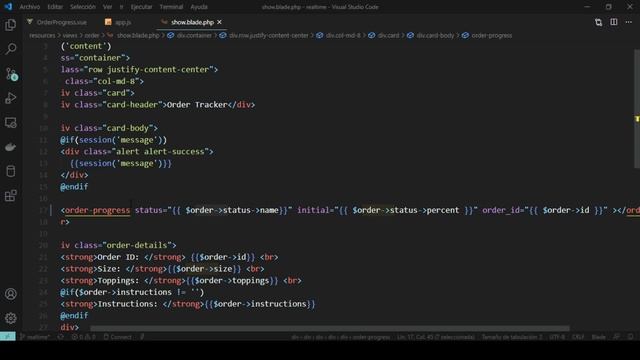The height and width of the screenshot is (360, 640).
Task: Expand the resources breadcrumb
Action: pyautogui.click(x=42, y=36)
